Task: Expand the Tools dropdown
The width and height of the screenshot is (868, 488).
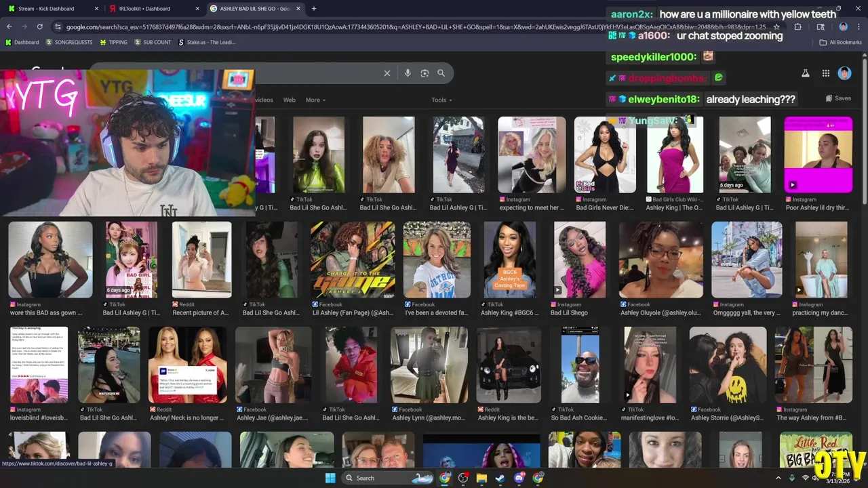Action: click(x=441, y=100)
